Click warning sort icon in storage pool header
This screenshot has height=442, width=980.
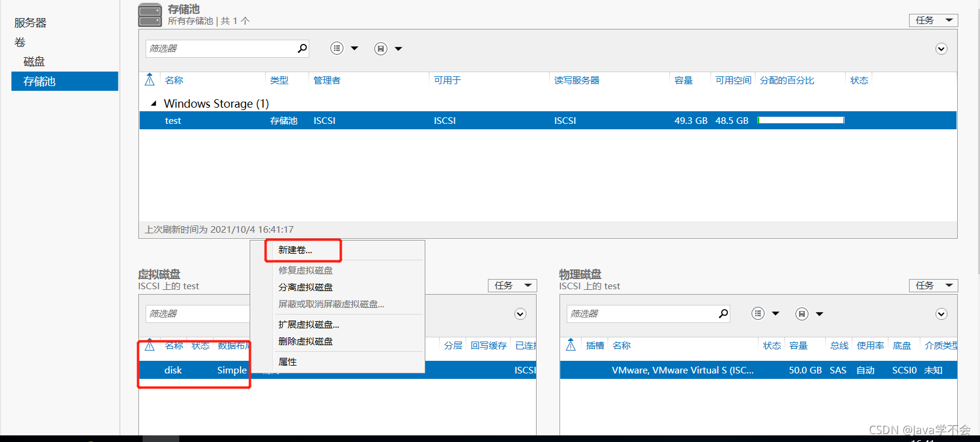click(x=150, y=80)
